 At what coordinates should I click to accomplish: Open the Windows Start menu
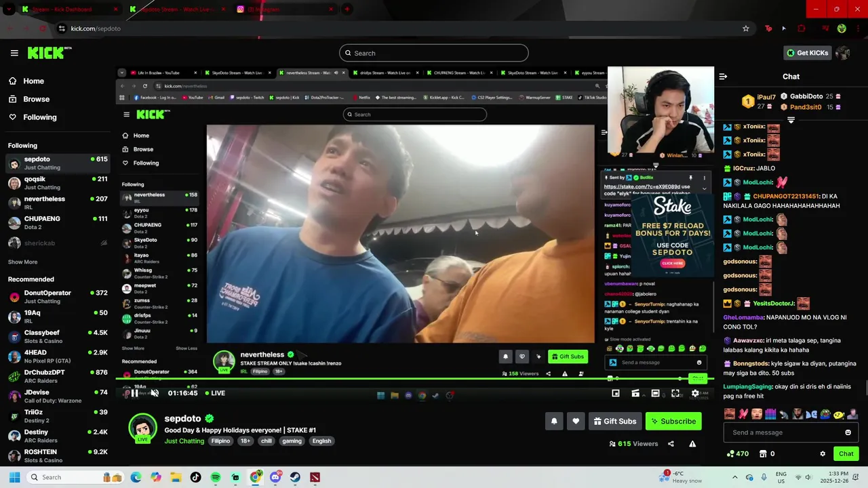pyautogui.click(x=14, y=477)
